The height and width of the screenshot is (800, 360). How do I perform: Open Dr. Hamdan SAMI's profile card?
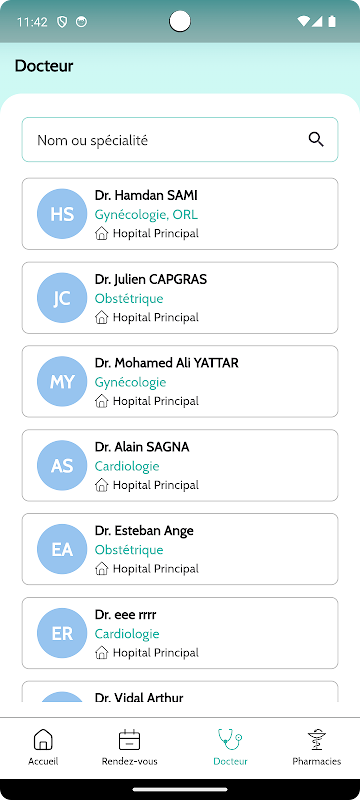(x=180, y=214)
